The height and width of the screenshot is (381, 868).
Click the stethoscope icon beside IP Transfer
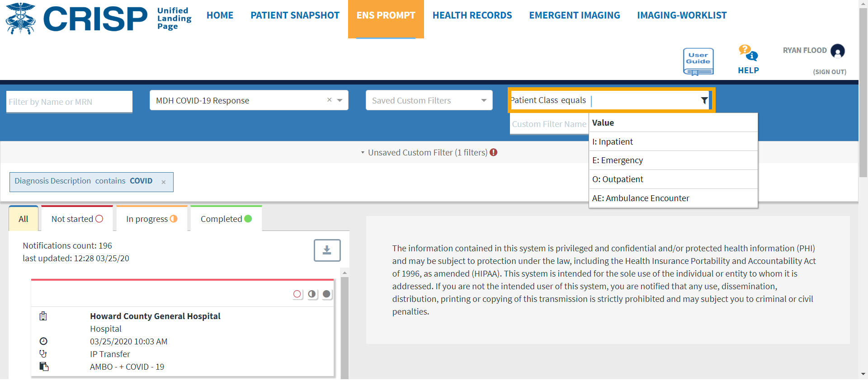pyautogui.click(x=43, y=354)
